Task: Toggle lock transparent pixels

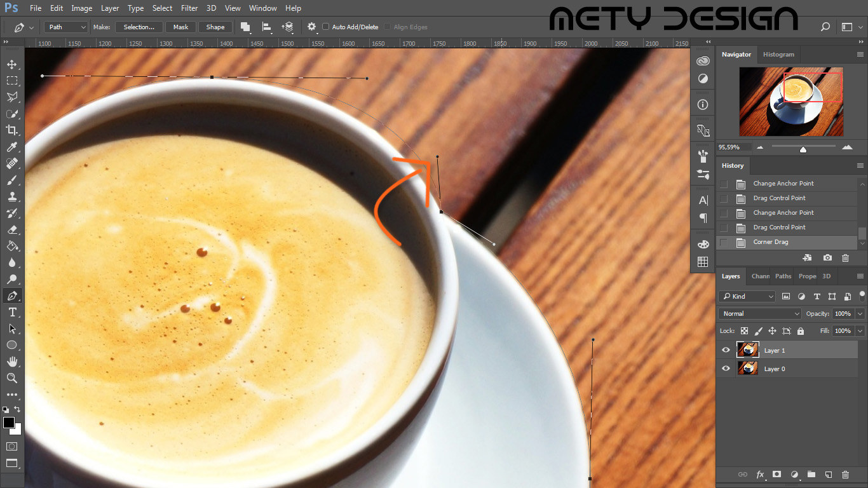Action: [x=744, y=331]
